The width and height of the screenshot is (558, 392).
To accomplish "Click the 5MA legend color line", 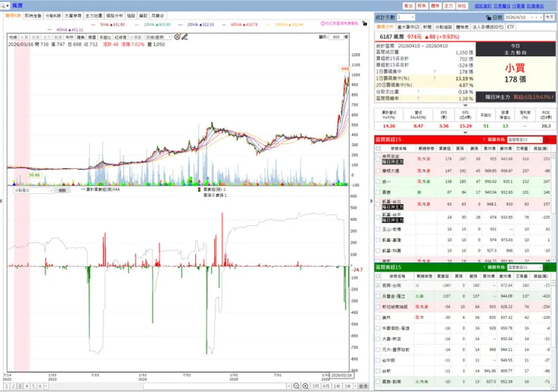I will coord(94,25).
